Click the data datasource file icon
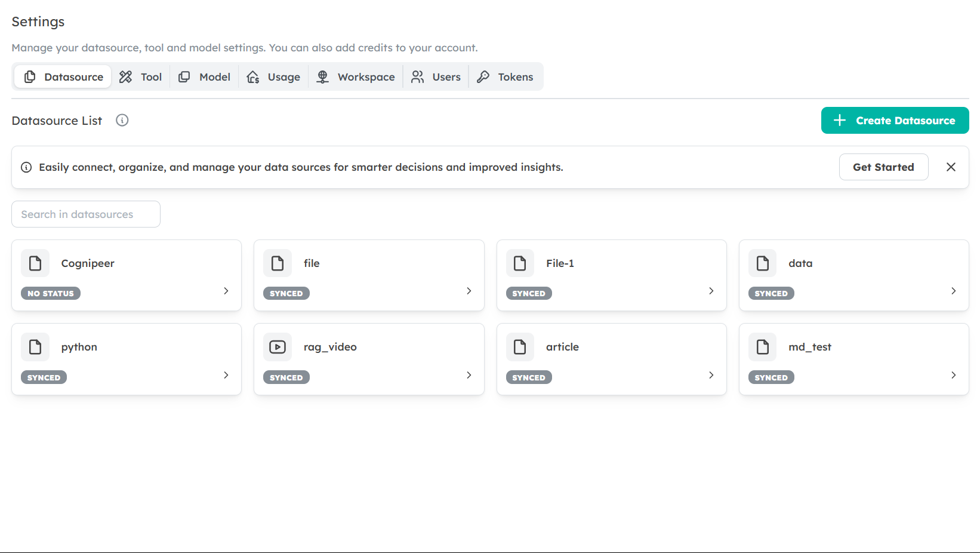This screenshot has height=553, width=980. point(762,263)
